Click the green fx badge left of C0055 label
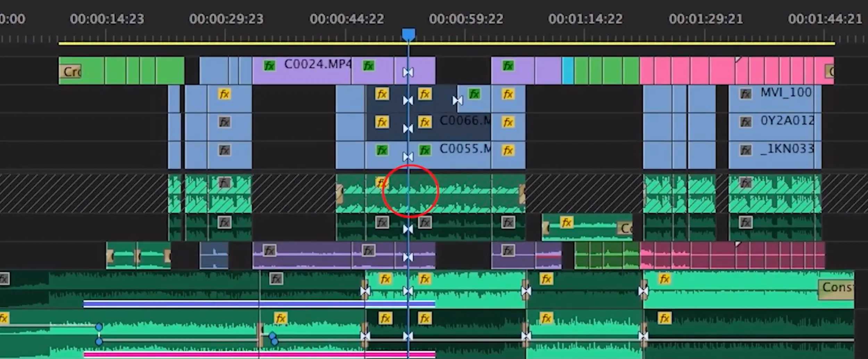This screenshot has width=868, height=359. (425, 150)
